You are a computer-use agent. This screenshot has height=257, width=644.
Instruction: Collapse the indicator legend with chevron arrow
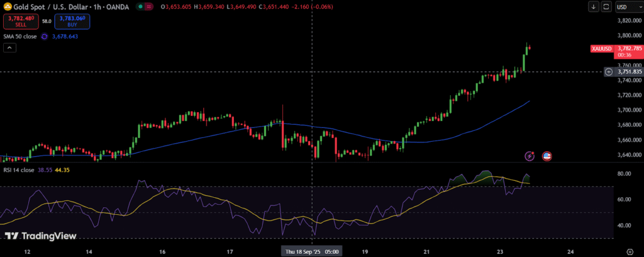click(x=9, y=49)
